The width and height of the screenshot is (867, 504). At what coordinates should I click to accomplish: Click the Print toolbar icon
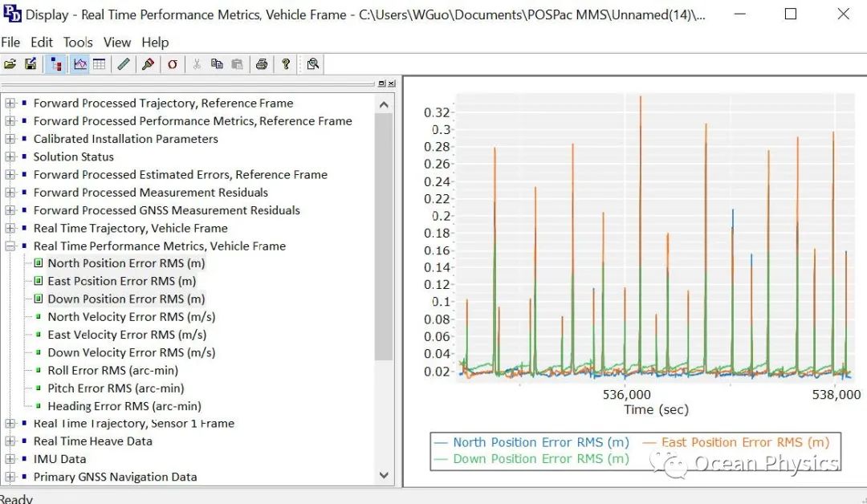pos(261,64)
